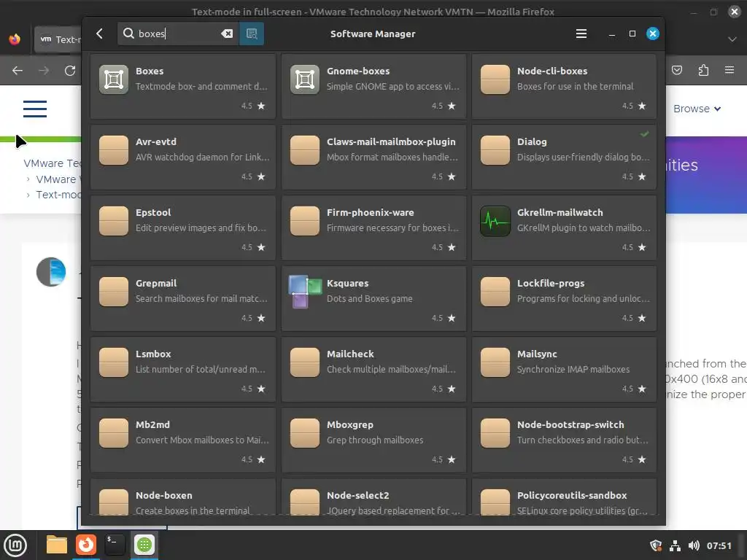
Task: Open the Lsmbox package icon
Action: [114, 362]
